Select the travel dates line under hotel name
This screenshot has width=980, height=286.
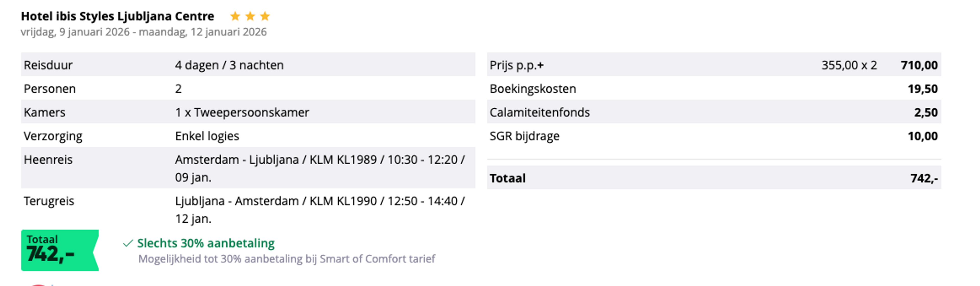(x=144, y=32)
